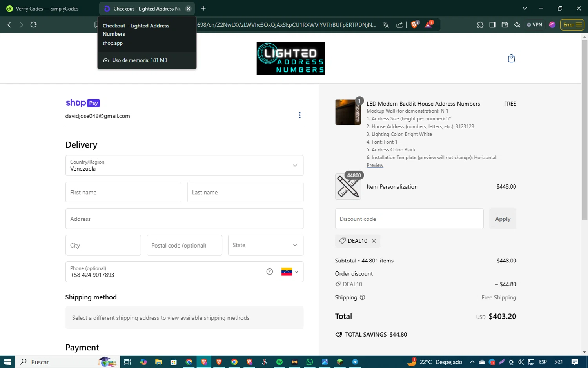Click the page vertical scrollbar
This screenshot has height=368, width=588.
(x=584, y=129)
